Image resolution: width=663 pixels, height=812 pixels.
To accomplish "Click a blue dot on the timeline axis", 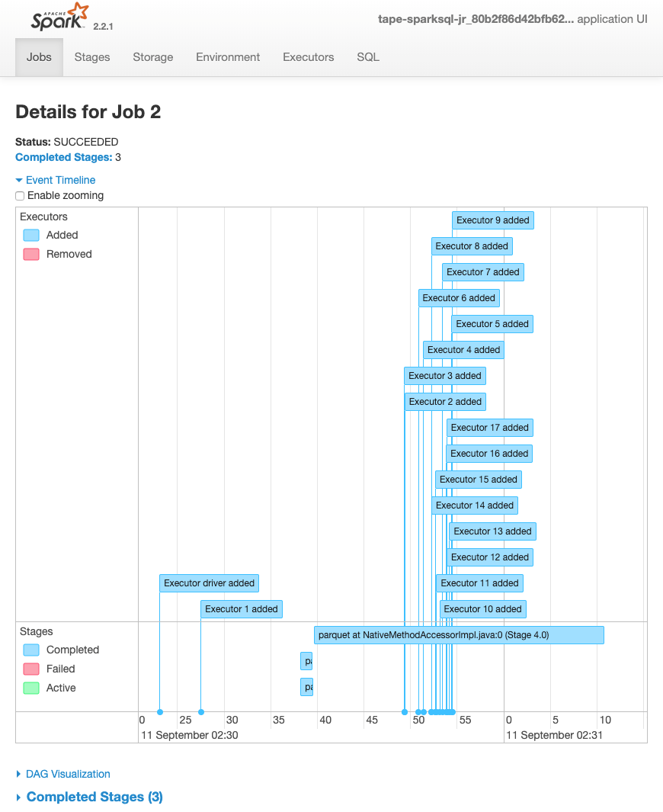I will 159,711.
